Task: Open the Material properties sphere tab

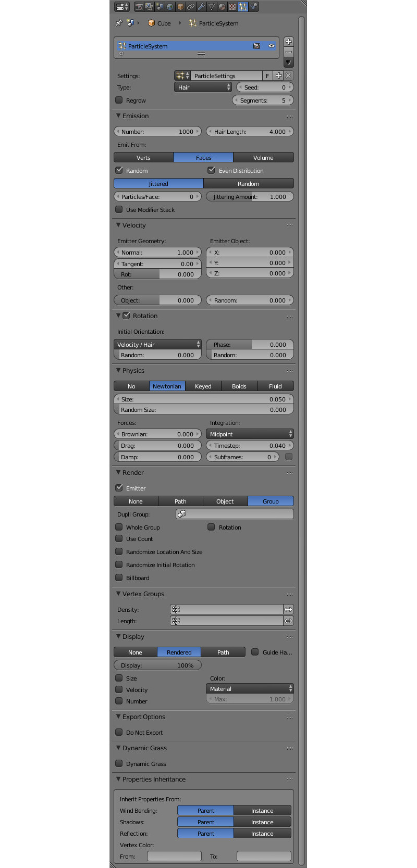Action: (x=222, y=7)
